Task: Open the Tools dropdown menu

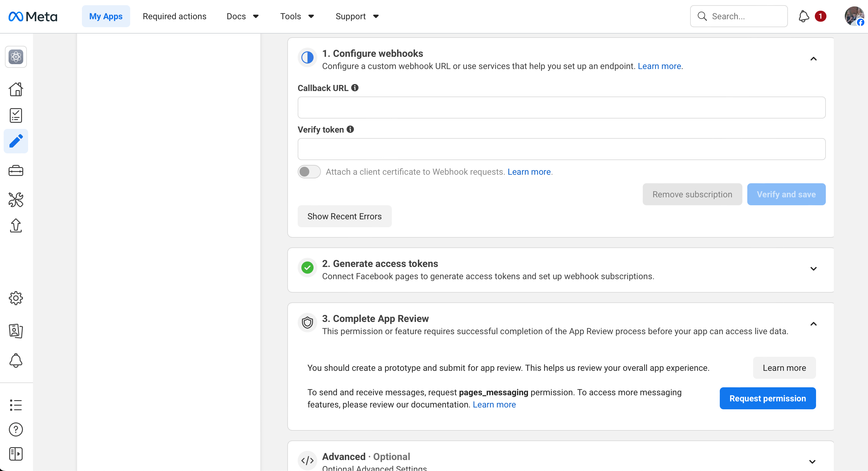Action: click(297, 16)
